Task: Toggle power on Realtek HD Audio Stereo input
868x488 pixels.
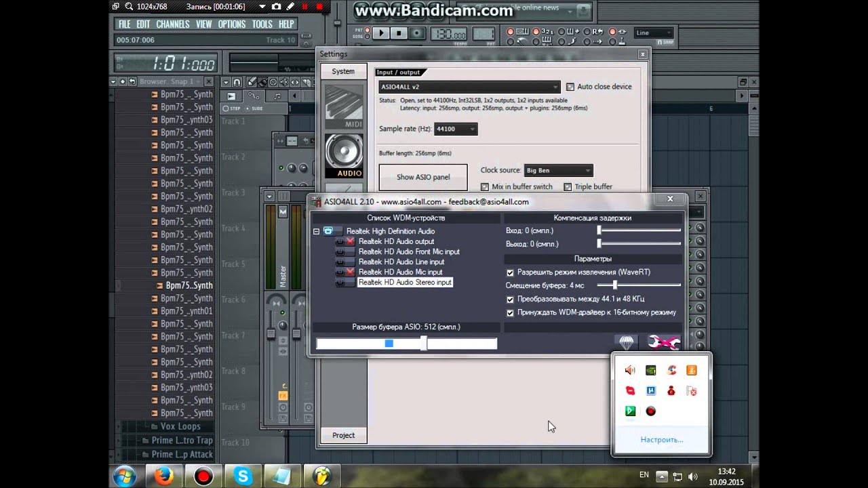Action: pos(345,282)
